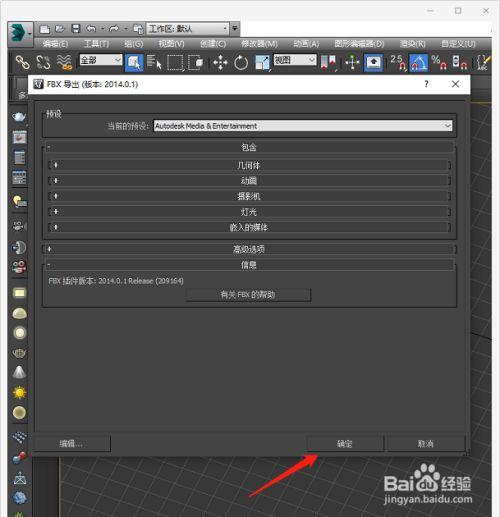Open the 视图(V) menu
Viewport: 500px width, 517px height.
point(171,44)
